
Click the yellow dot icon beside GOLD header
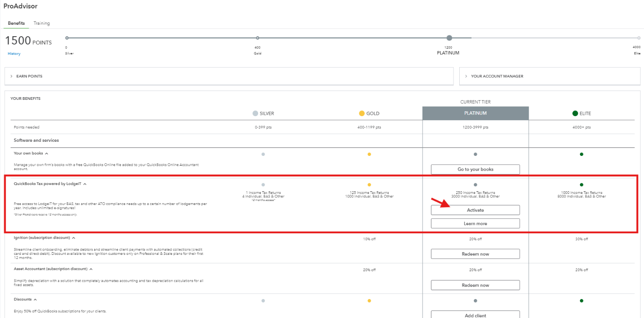click(362, 114)
